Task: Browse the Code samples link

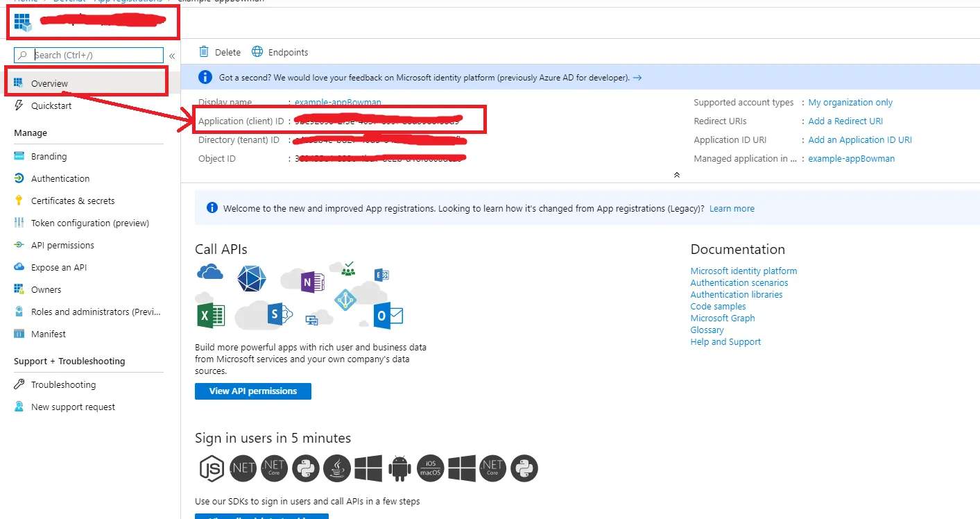Action: [x=718, y=306]
